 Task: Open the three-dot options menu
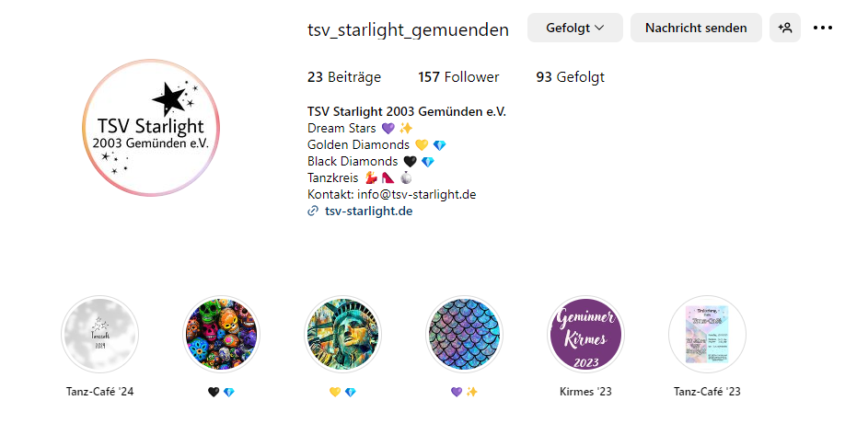823,28
